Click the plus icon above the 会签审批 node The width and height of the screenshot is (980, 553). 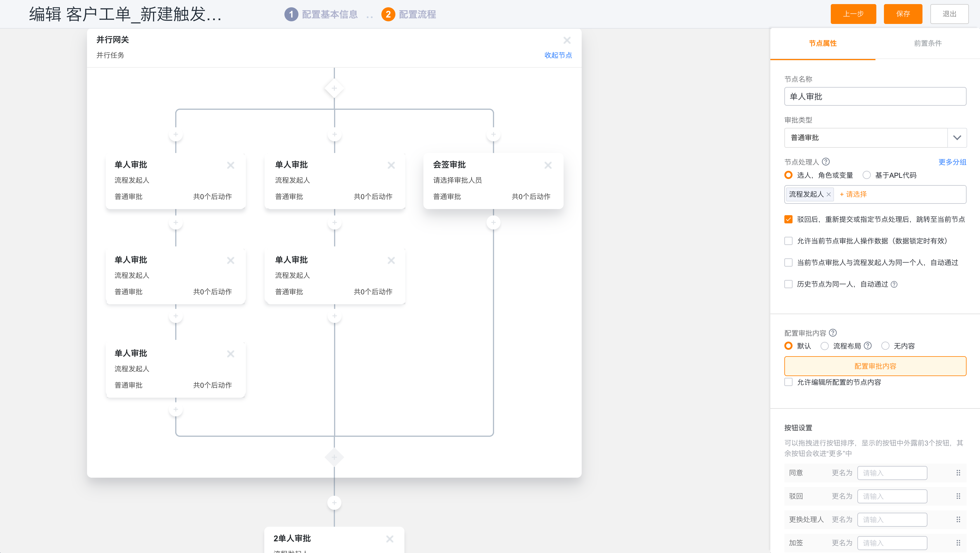493,134
